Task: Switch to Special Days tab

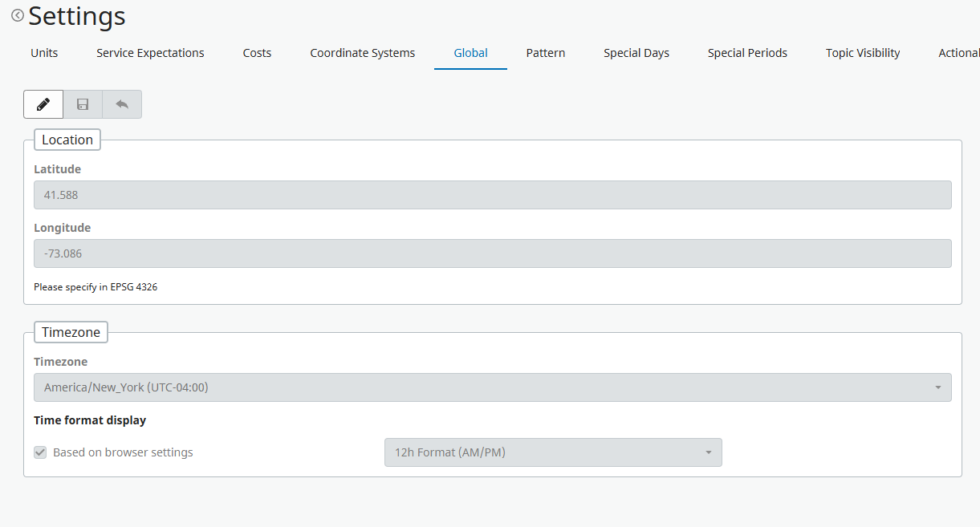Action: pos(636,53)
